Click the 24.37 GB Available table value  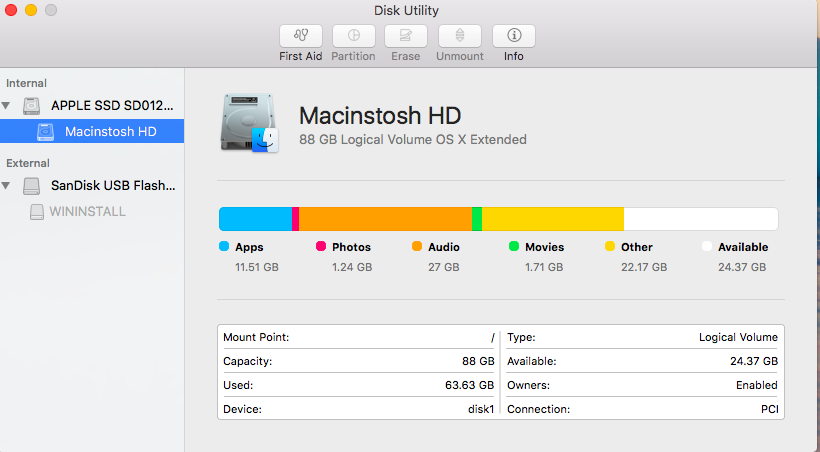[x=754, y=361]
